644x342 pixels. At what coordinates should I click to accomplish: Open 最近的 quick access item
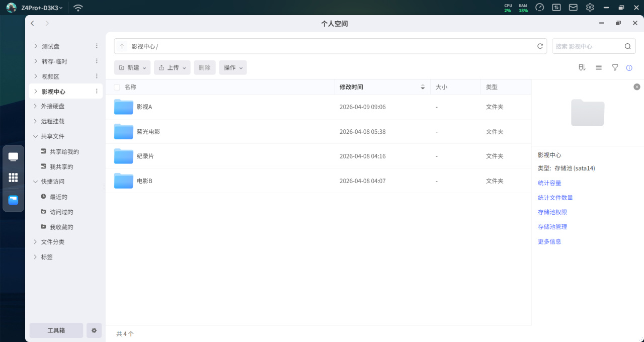[58, 197]
